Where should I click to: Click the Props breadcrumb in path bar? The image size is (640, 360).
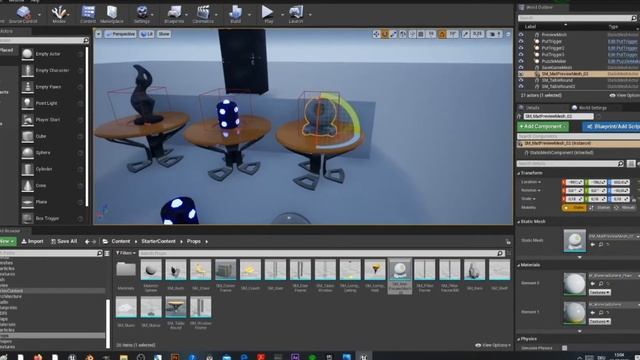[x=194, y=242]
